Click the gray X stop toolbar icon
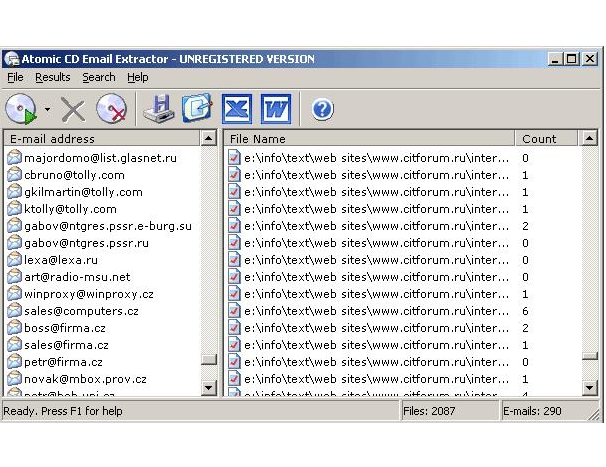606x467 pixels. [x=73, y=110]
